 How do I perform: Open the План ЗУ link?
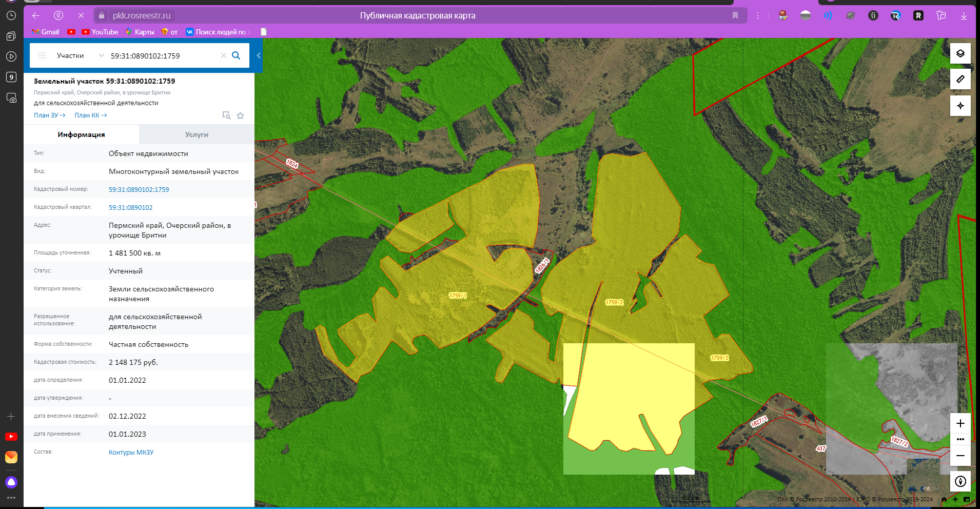tap(49, 115)
